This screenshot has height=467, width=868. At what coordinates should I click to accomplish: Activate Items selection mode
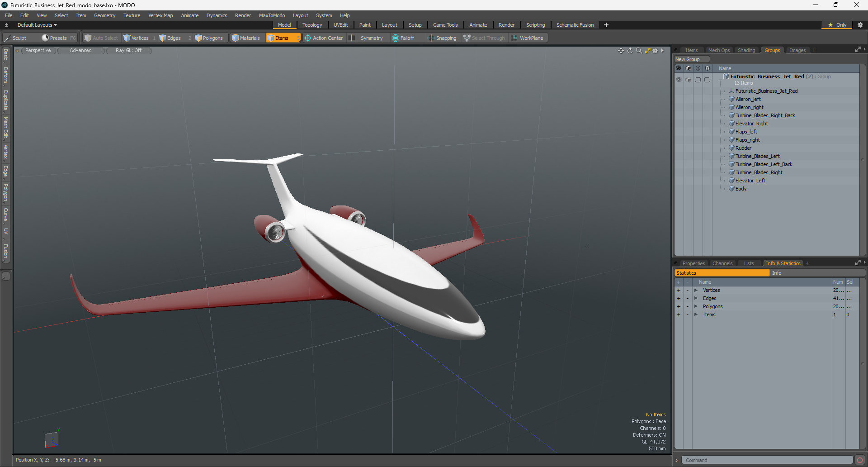click(x=283, y=38)
